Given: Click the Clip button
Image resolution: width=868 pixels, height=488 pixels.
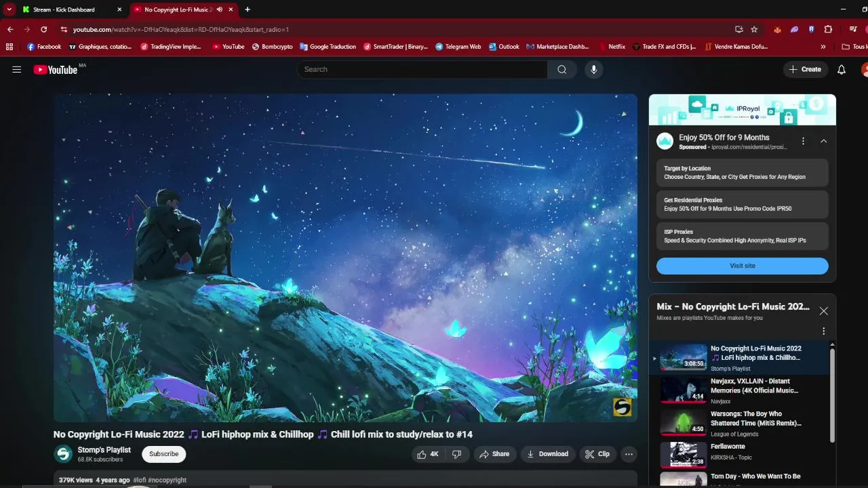Looking at the screenshot, I should pos(597,454).
